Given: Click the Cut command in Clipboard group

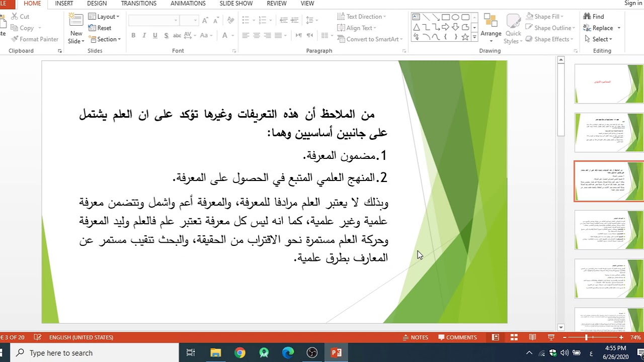Looking at the screenshot, I should [19, 17].
